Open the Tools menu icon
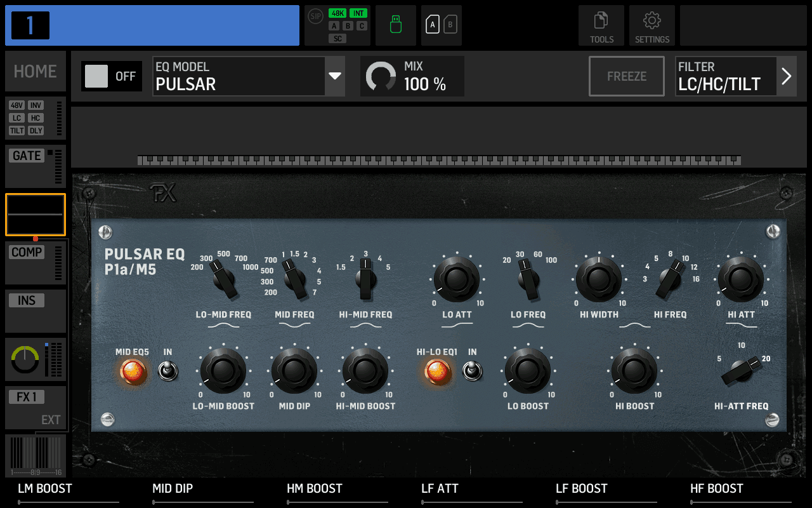Screen dimensions: 812x508 [x=601, y=25]
